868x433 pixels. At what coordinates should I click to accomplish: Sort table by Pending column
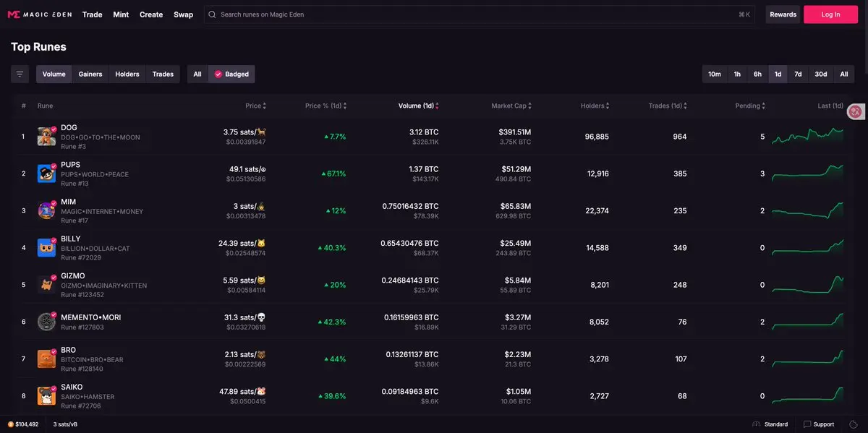tap(751, 106)
